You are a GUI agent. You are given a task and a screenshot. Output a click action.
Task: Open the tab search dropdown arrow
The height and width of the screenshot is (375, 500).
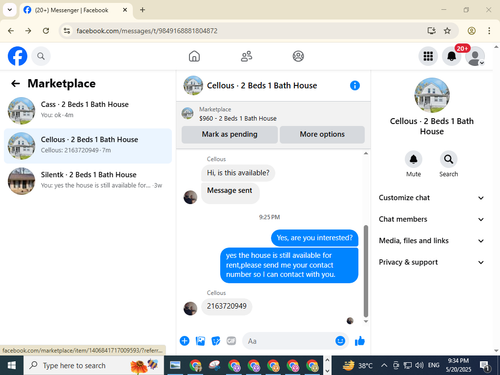pos(10,10)
